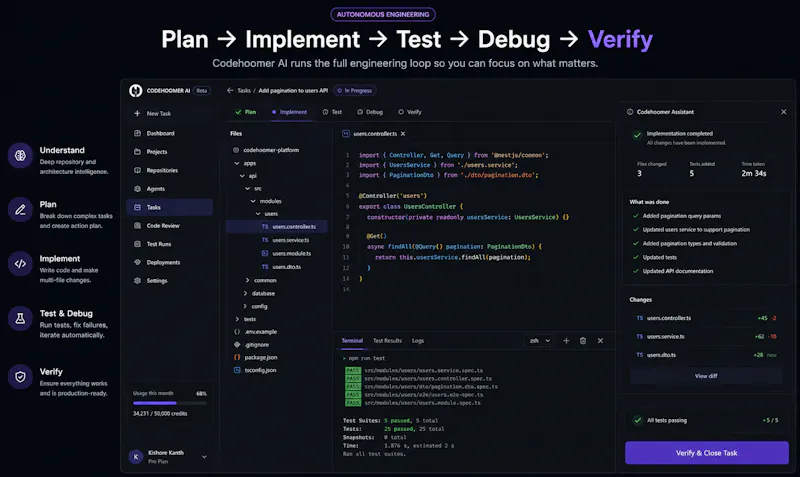800x477 pixels.
Task: Close the terminal panel
Action: point(600,340)
